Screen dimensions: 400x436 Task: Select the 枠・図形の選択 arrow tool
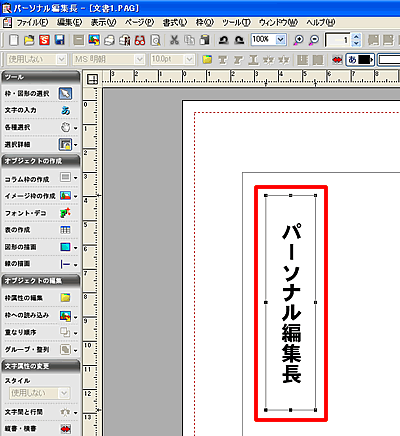point(65,94)
